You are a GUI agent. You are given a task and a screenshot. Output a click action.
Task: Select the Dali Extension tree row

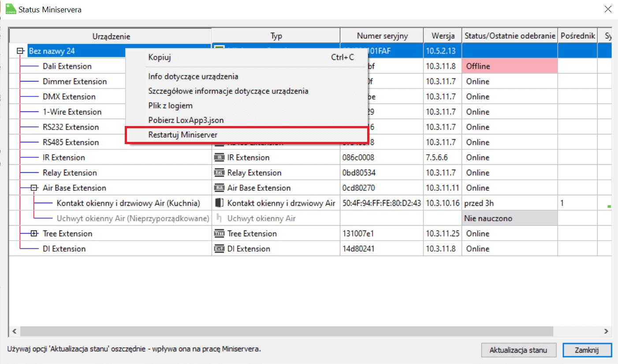(x=67, y=67)
